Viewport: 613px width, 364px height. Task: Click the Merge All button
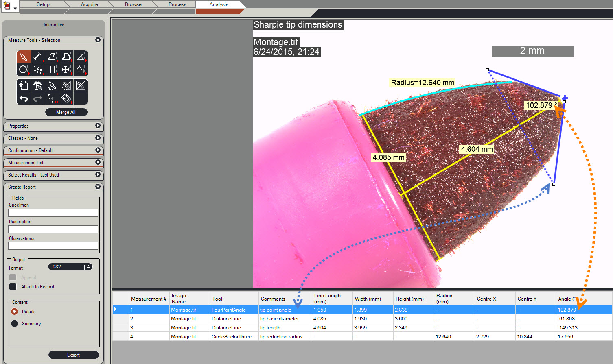point(66,112)
